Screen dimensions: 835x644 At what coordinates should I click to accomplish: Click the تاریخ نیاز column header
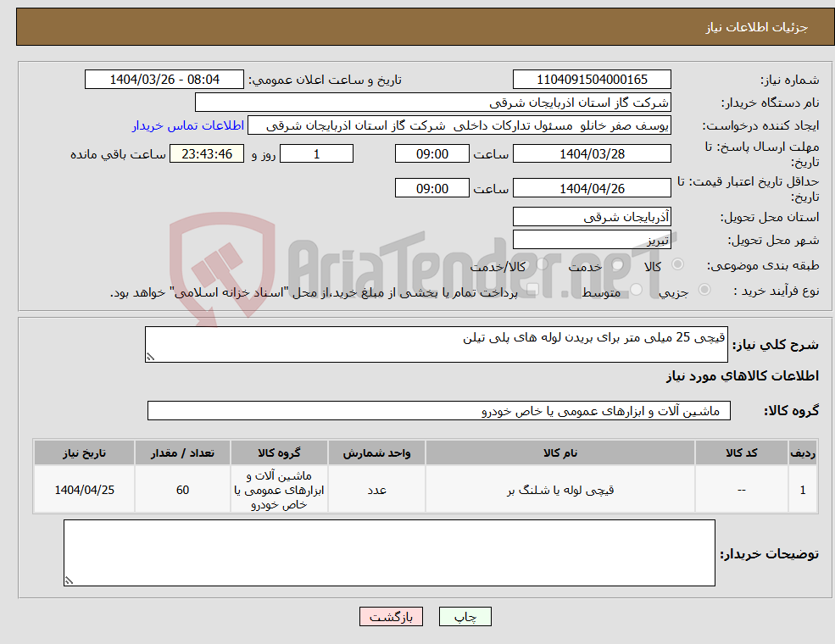pos(84,453)
